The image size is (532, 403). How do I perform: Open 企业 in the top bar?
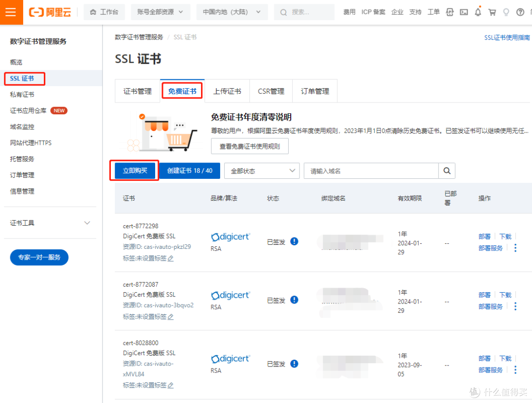(x=398, y=12)
